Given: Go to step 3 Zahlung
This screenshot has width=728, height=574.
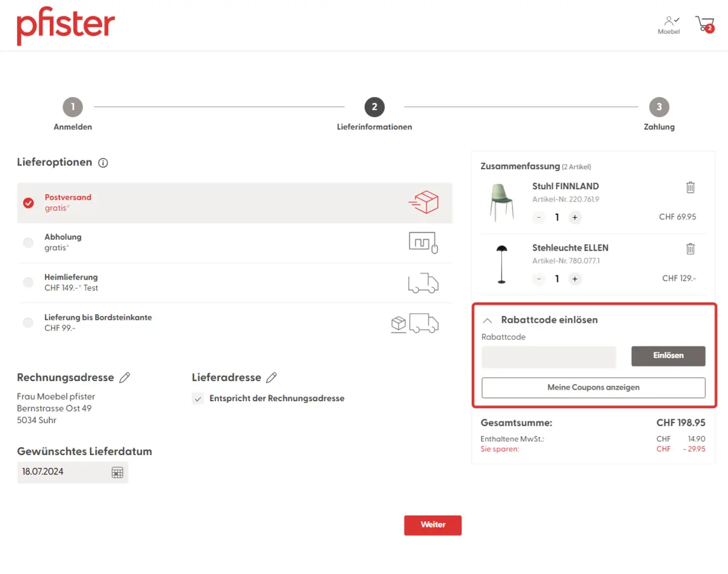Looking at the screenshot, I should (659, 108).
